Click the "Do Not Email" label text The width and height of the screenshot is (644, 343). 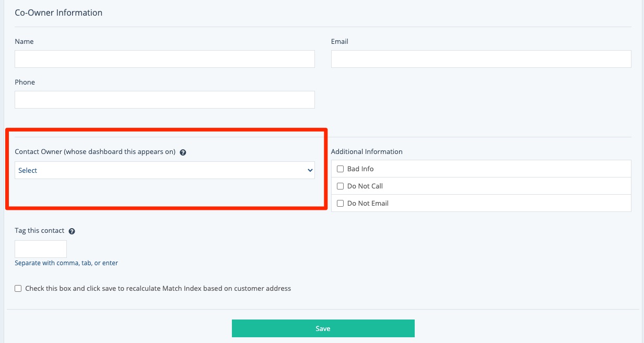368,204
